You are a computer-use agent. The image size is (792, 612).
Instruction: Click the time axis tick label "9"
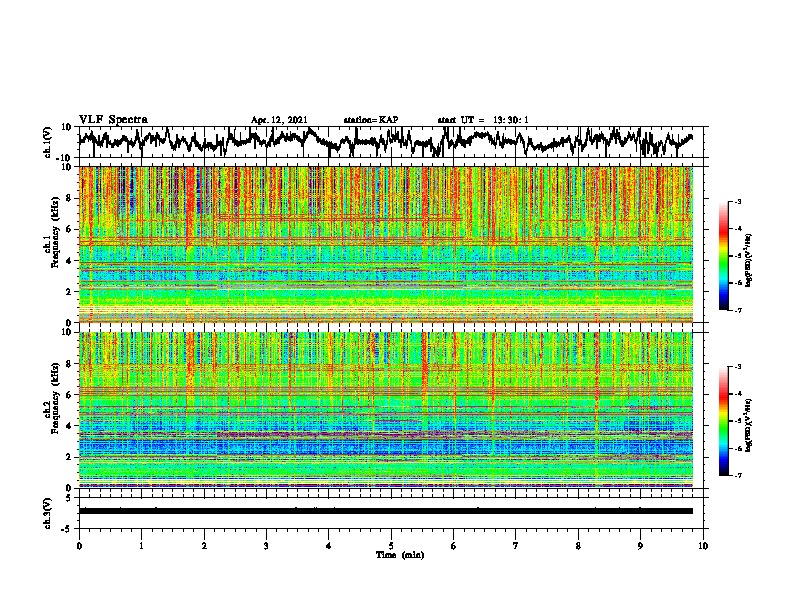pos(640,546)
